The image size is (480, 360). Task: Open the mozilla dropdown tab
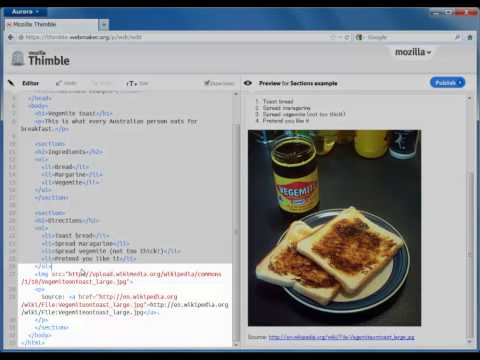pos(413,52)
